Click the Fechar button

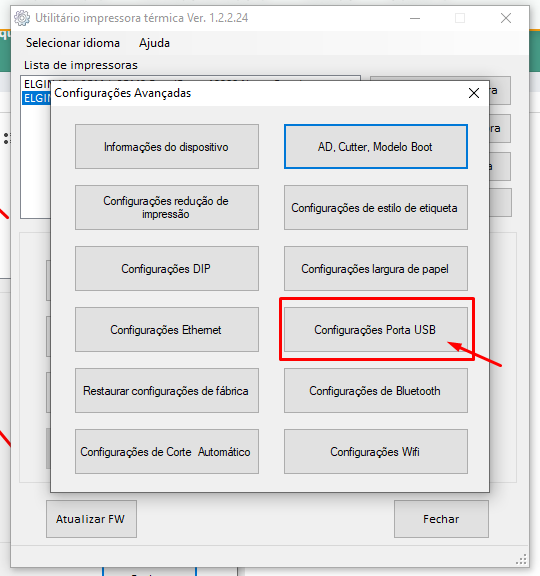coord(441,519)
